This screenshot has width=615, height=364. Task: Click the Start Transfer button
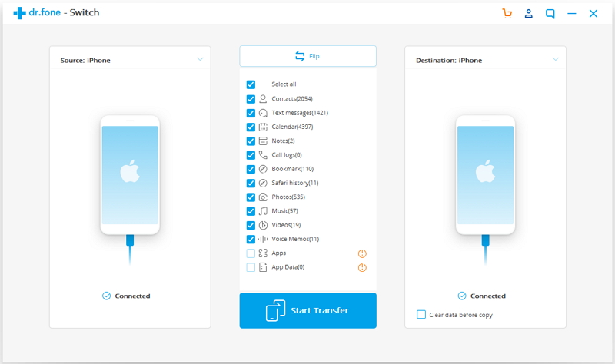308,310
